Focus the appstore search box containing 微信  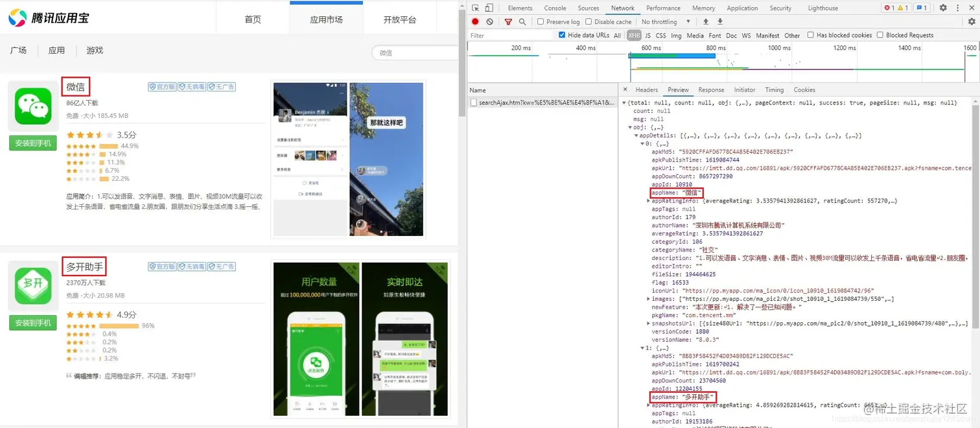pos(414,53)
